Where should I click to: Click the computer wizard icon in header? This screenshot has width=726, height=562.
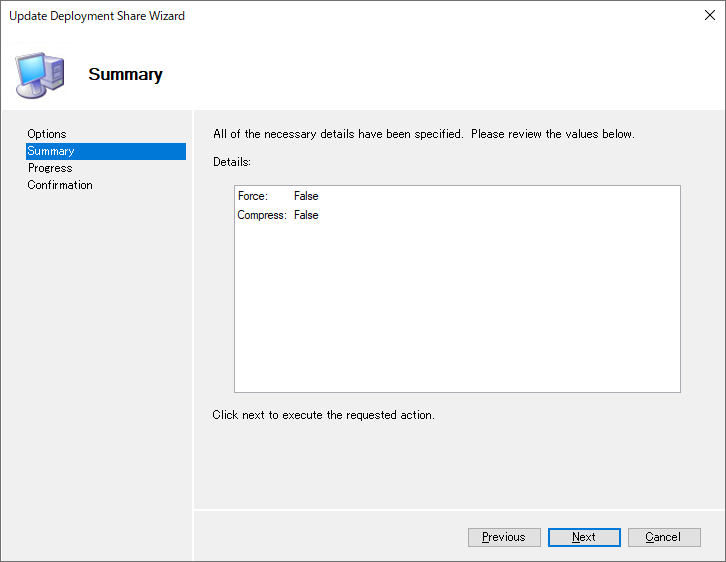tap(40, 75)
